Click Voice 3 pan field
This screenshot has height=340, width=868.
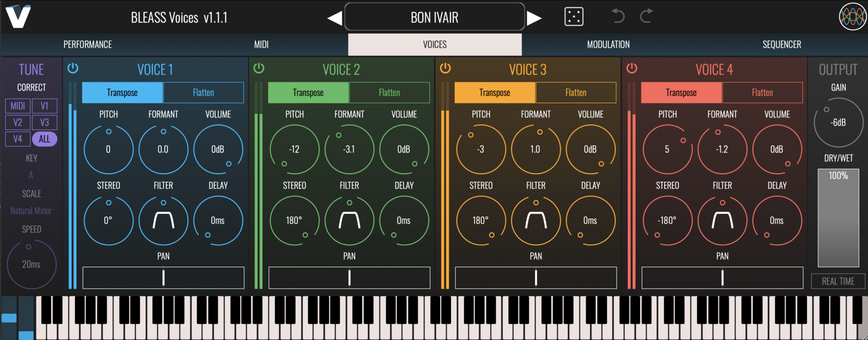[x=536, y=278]
